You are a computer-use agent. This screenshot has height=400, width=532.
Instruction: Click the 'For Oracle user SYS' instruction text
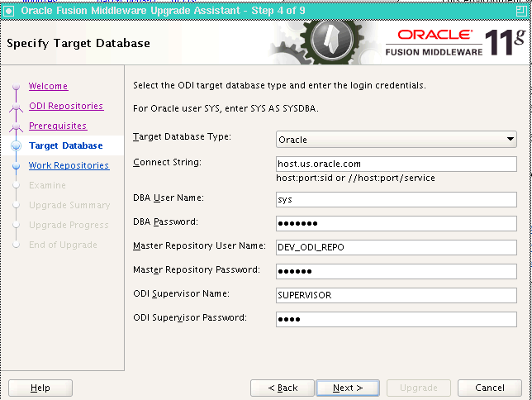[226, 108]
